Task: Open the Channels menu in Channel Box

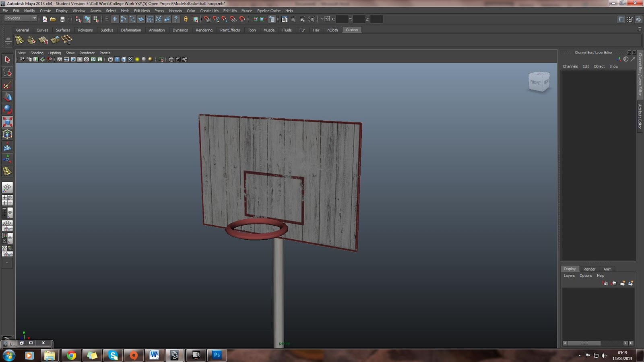Action: point(570,66)
